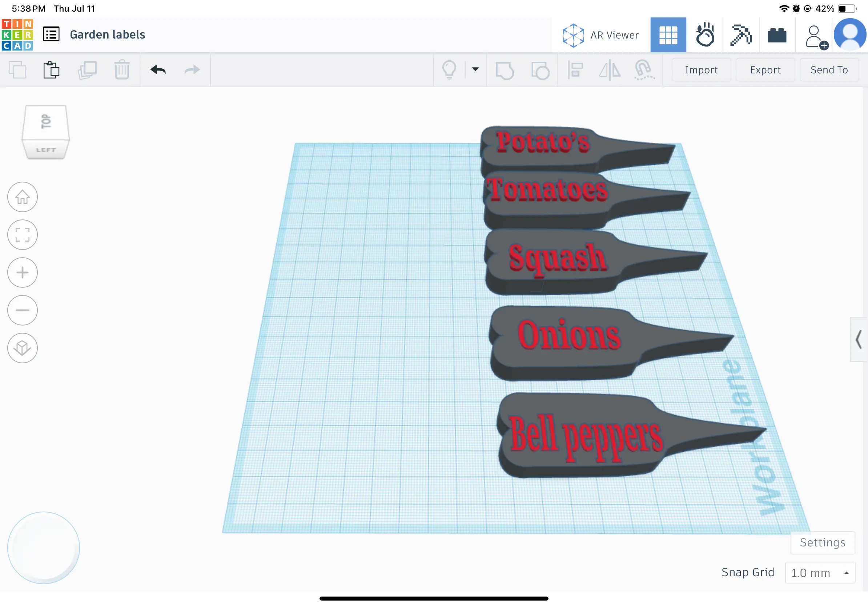Open the Snap Grid 1.0 mm dropdown
This screenshot has height=606, width=868.
pyautogui.click(x=820, y=573)
